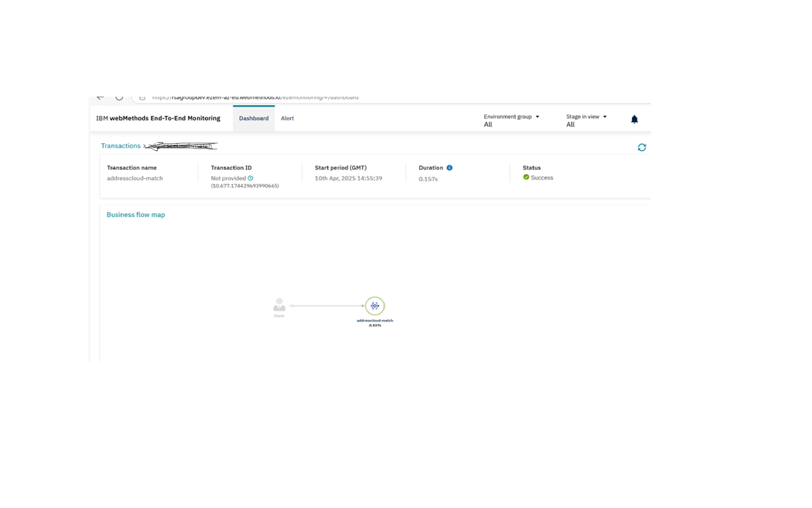Screen dimensions: 812x508
Task: Click the green Success status check icon
Action: pyautogui.click(x=526, y=177)
